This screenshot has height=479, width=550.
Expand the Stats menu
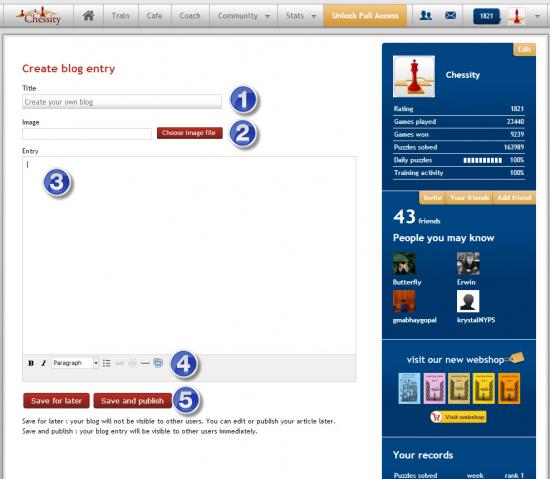[x=301, y=16]
